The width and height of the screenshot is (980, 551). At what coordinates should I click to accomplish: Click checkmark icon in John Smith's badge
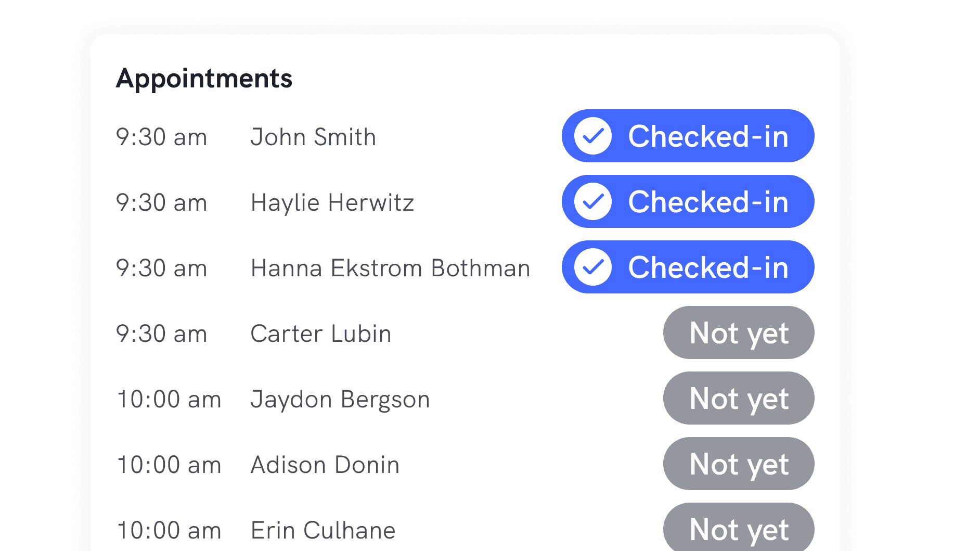point(592,136)
